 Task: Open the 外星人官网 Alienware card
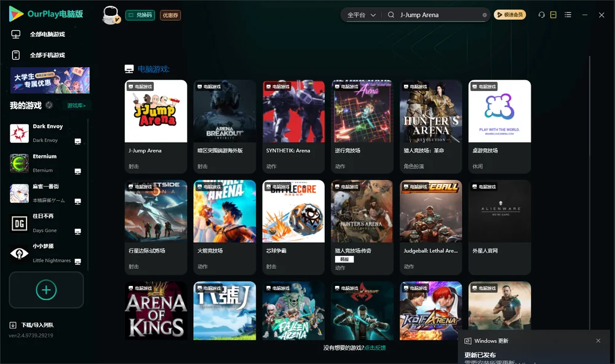(499, 227)
